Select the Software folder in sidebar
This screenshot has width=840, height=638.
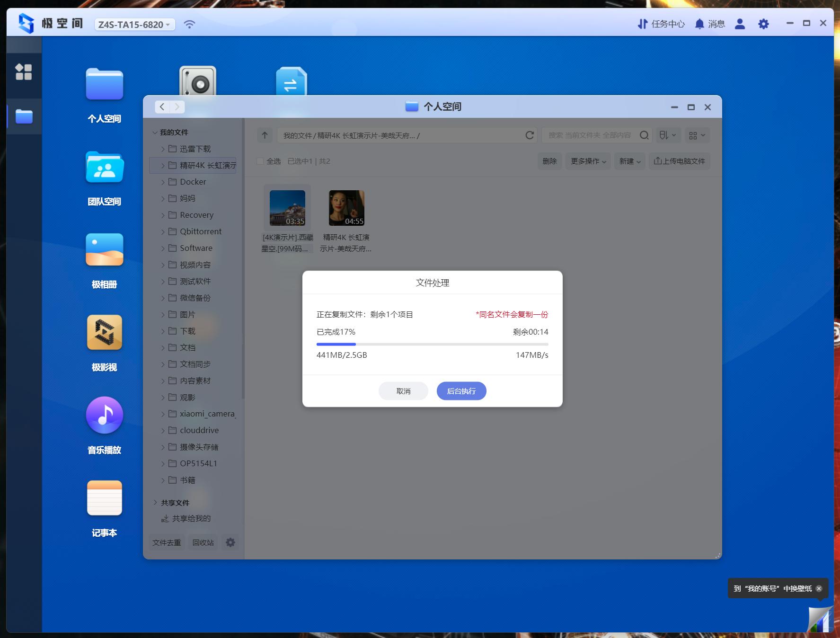(x=196, y=248)
